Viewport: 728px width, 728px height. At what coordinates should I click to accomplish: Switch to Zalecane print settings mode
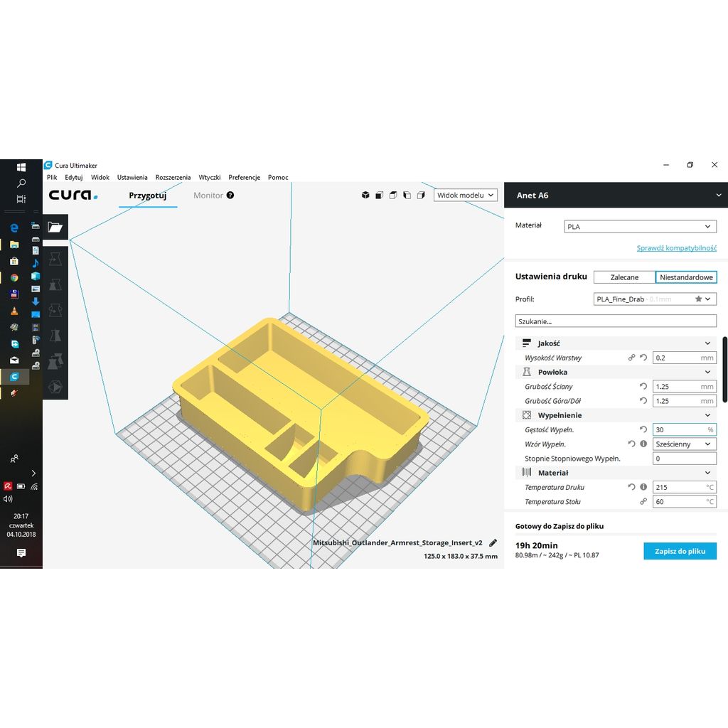[624, 277]
